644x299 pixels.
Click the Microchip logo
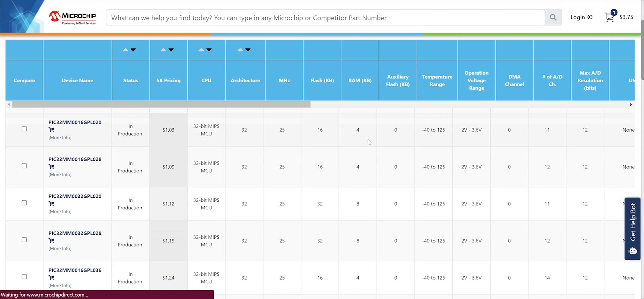point(73,17)
